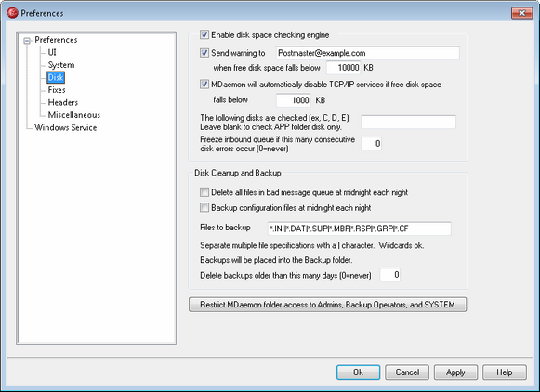Click the Postmaster@example.com email field
This screenshot has width=540, height=392.
[367, 53]
